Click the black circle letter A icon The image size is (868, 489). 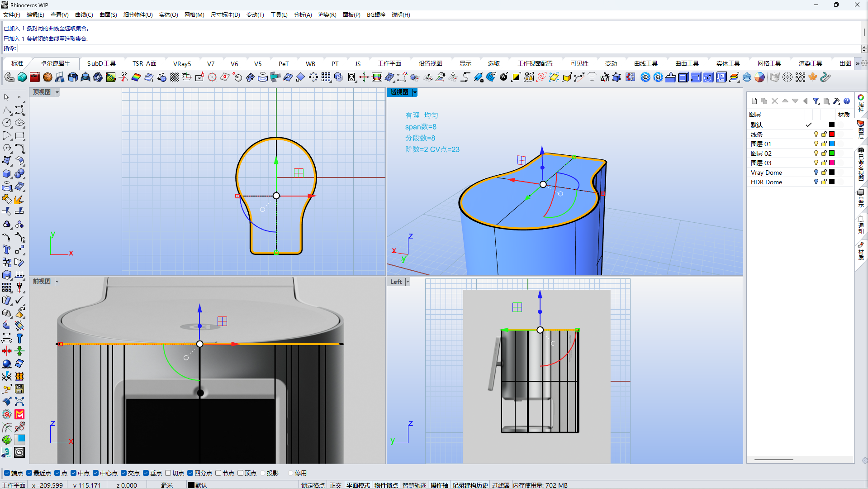(x=503, y=77)
